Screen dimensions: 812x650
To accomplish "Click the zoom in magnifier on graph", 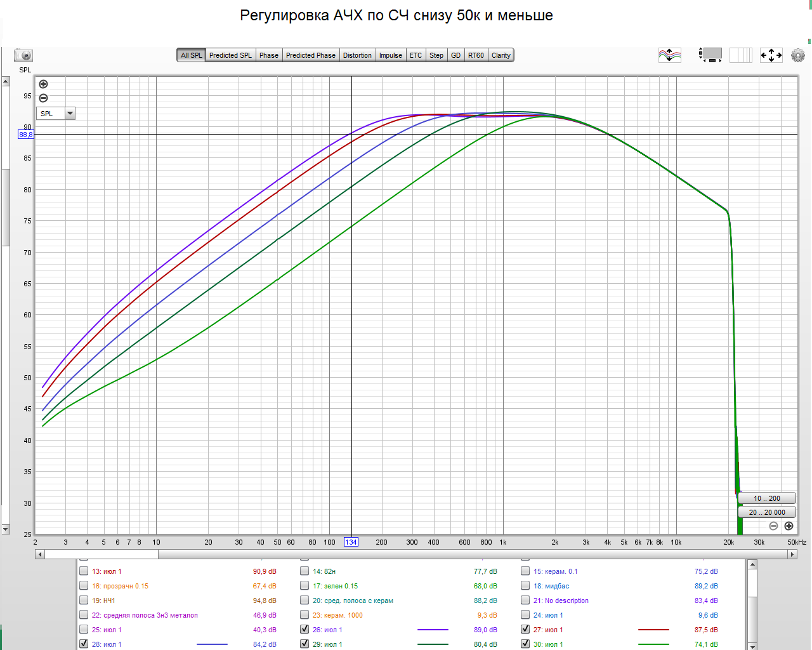I will click(43, 84).
